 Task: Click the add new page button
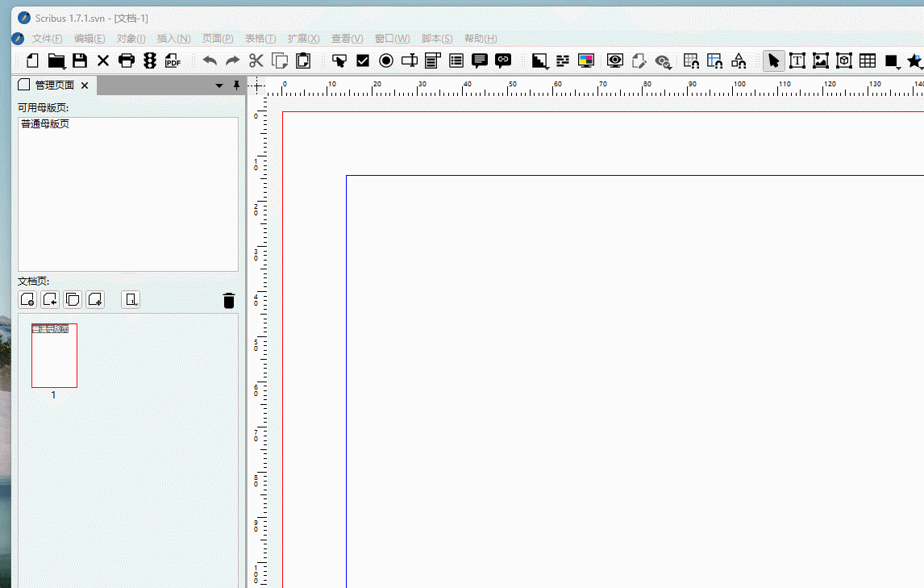click(x=27, y=300)
